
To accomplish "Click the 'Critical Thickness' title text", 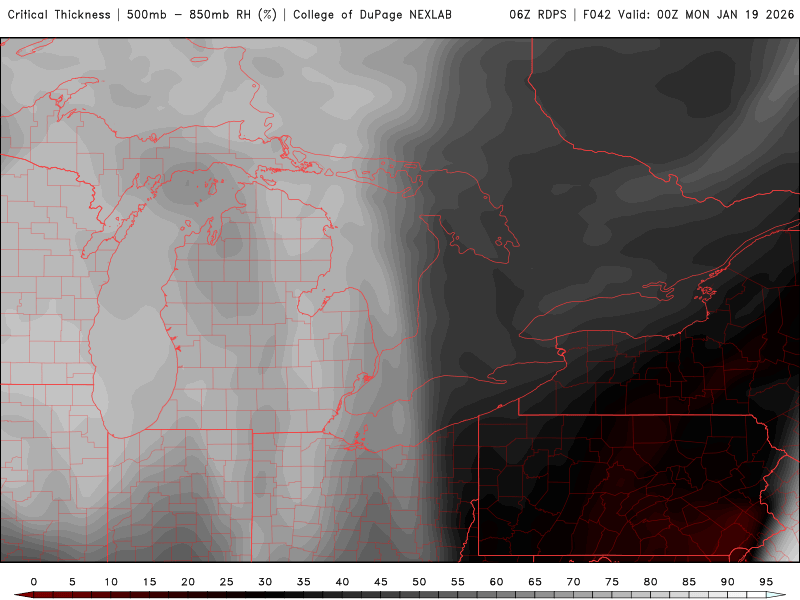I will 59,15.
